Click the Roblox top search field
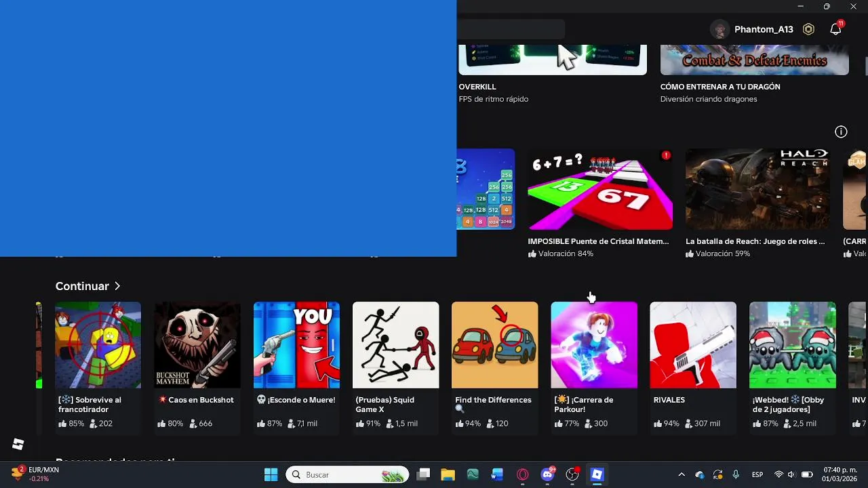This screenshot has height=488, width=868. tap(511, 29)
